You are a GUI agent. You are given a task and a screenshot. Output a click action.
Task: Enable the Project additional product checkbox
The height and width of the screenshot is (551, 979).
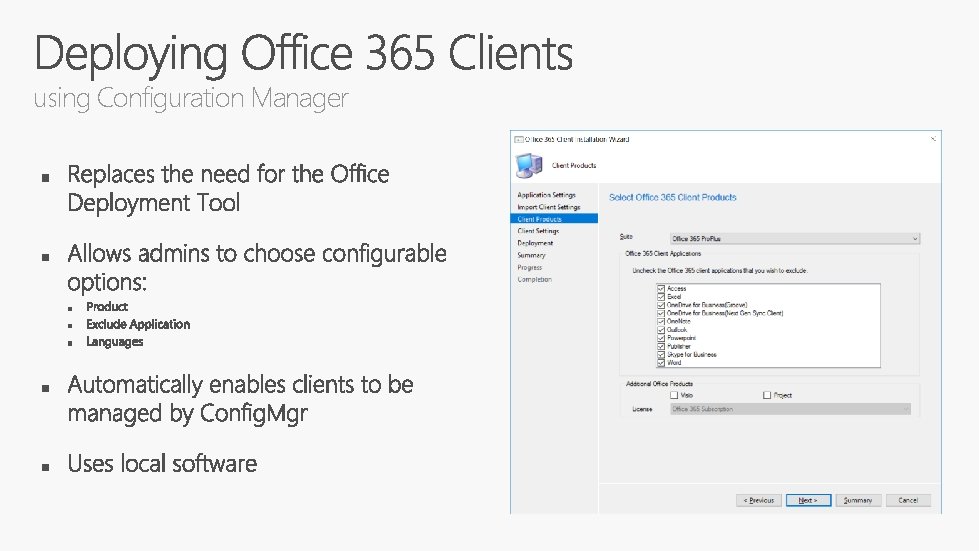click(x=767, y=395)
